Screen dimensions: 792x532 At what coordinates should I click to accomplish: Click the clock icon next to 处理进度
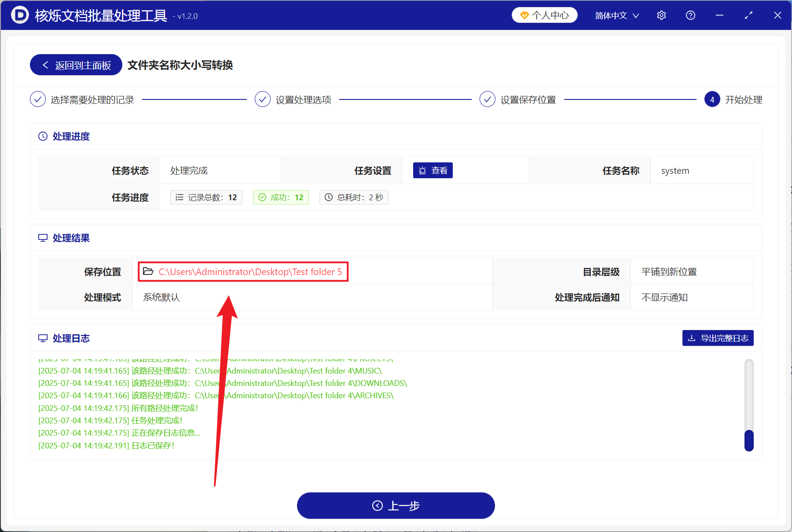(x=43, y=136)
